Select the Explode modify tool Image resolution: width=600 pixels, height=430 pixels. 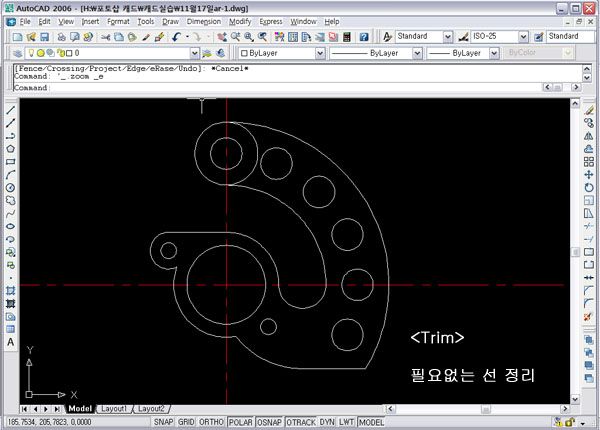pos(589,317)
